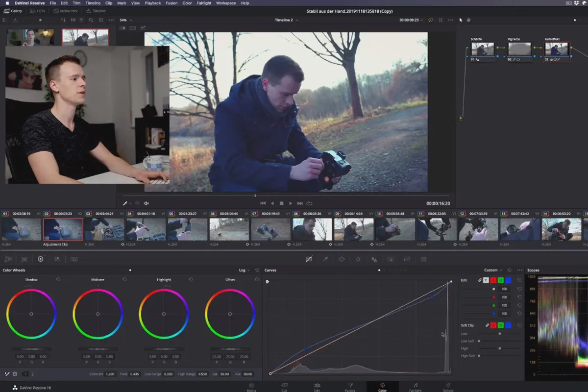Select the viewer eyedropper qualifier tool
The image size is (588, 392).
click(125, 203)
